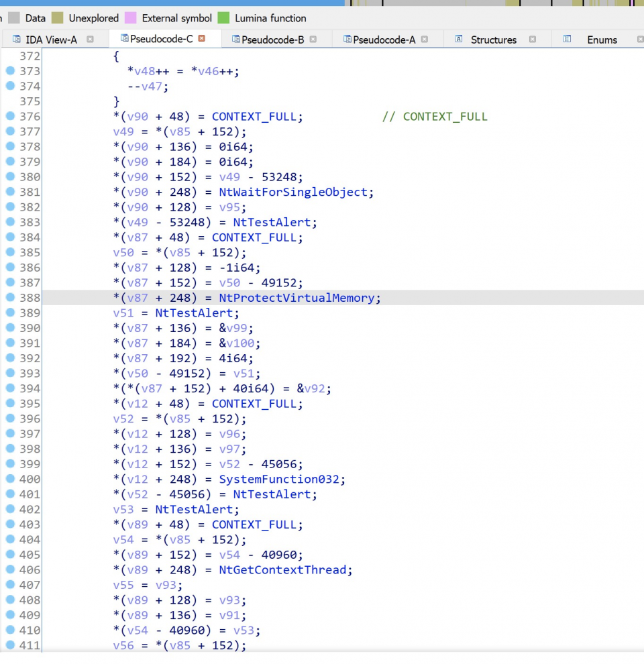Viewport: 644px width, 664px height.
Task: Select variable v56 on line 411
Action: (123, 645)
